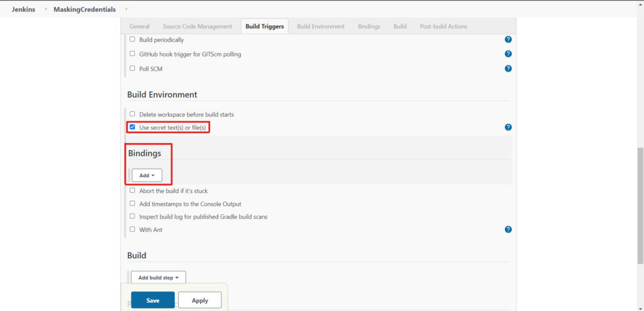Click the Build Environment section heading
Image resolution: width=644 pixels, height=311 pixels.
[162, 95]
